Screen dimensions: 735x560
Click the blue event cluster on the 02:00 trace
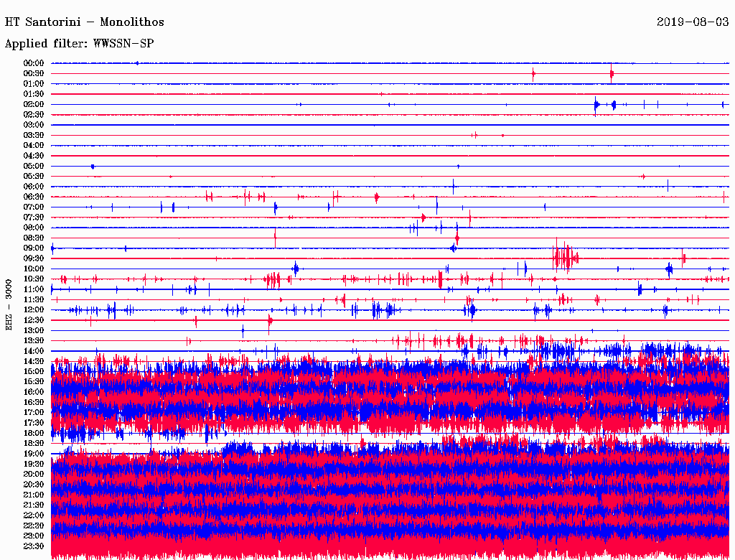tap(604, 105)
